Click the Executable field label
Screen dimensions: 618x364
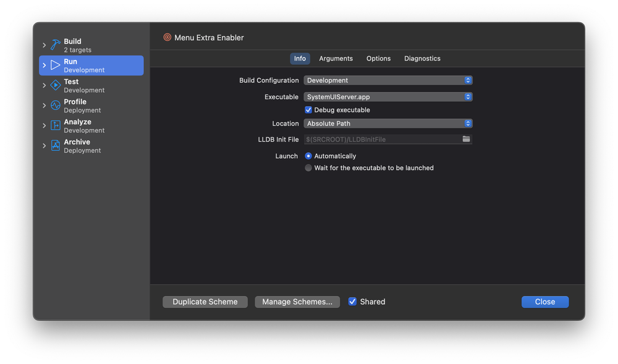pyautogui.click(x=281, y=97)
